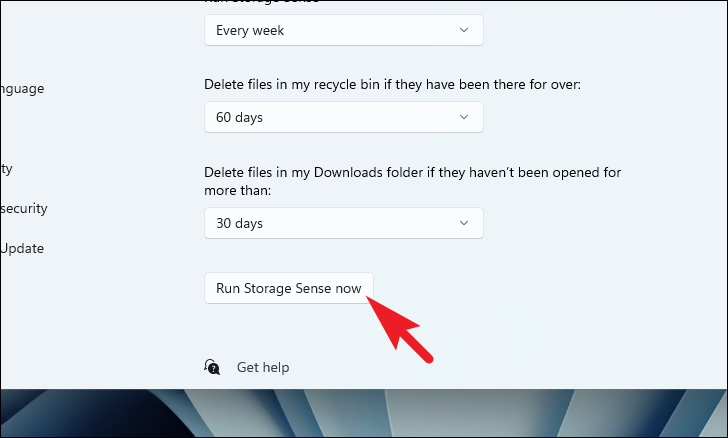Open the Get help link
This screenshot has height=438, width=728.
coord(263,367)
